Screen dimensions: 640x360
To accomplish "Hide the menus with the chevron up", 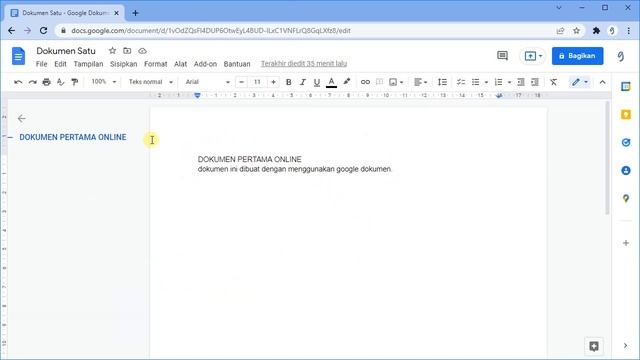I will pyautogui.click(x=602, y=82).
